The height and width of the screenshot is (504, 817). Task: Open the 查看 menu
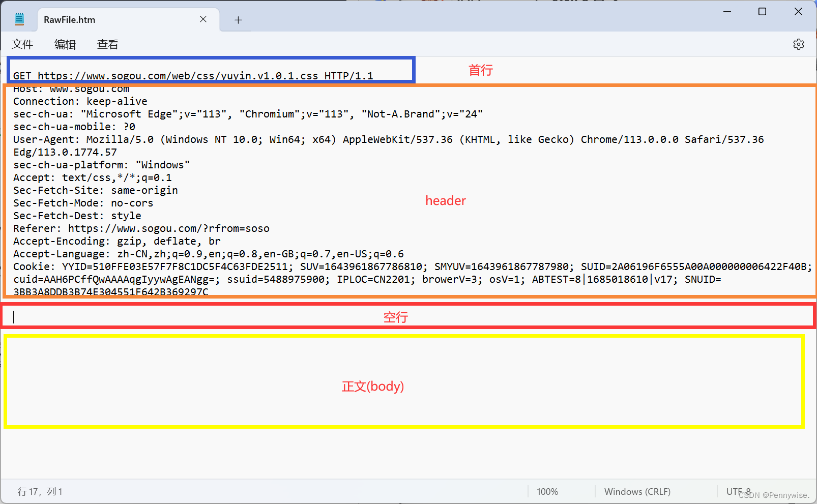pos(107,44)
